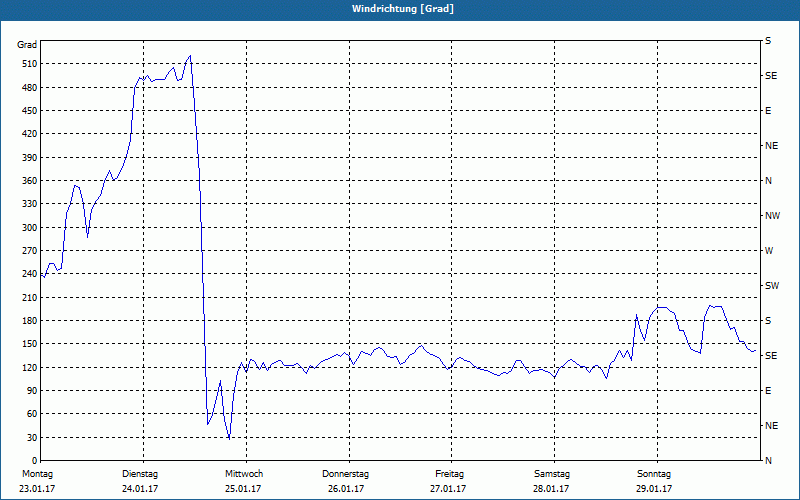Screen dimensions: 800x500
Task: Select the date '29.01.17'
Action: tap(654, 489)
